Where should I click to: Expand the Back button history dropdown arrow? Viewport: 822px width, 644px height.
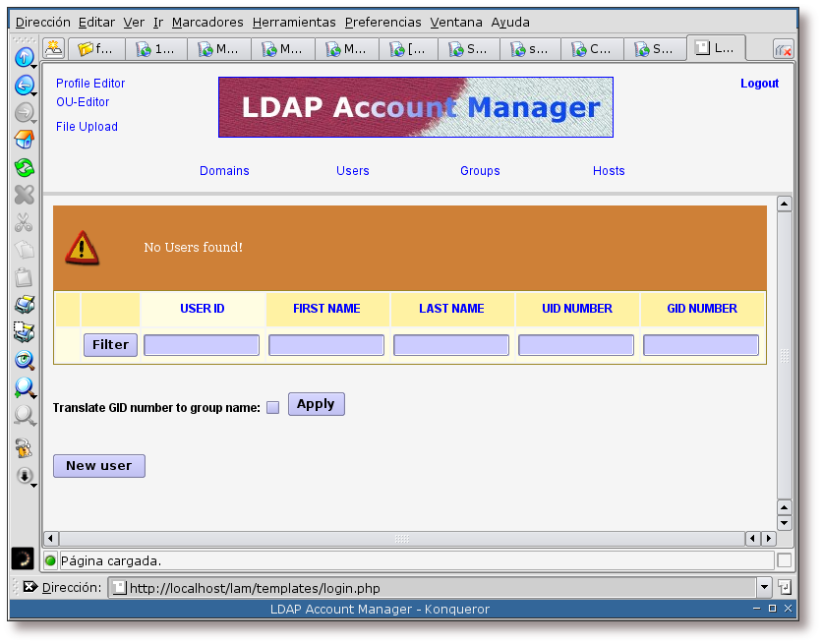pyautogui.click(x=34, y=93)
